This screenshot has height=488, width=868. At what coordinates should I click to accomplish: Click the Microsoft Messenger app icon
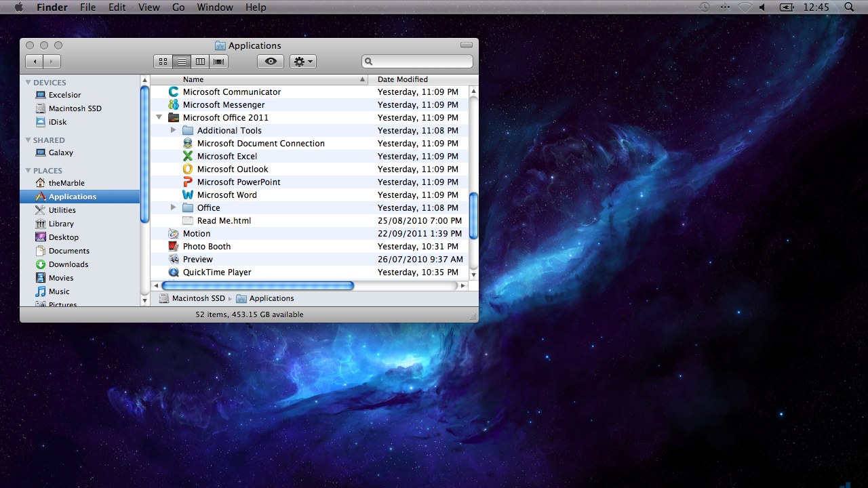[174, 104]
